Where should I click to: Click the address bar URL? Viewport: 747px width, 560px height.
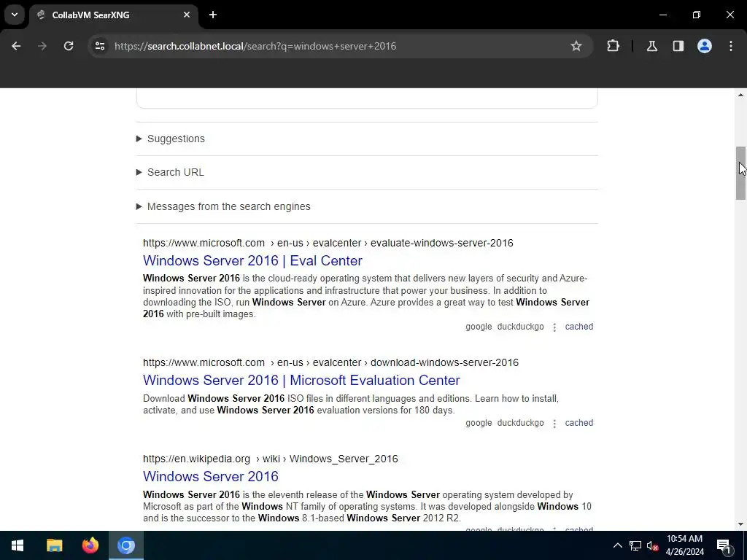coord(255,46)
